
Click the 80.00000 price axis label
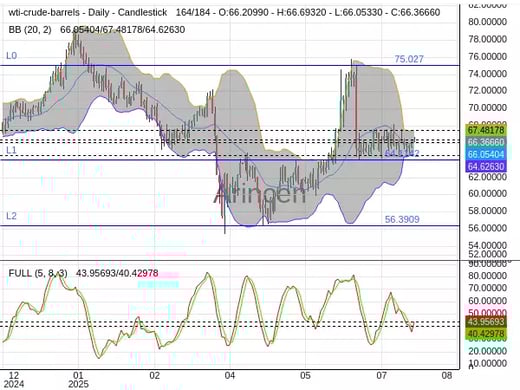[487, 22]
